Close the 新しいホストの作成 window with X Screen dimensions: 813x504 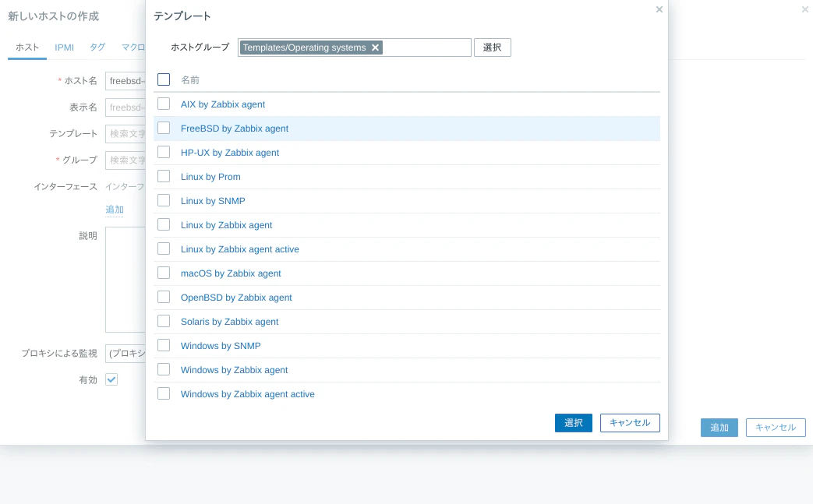[805, 9]
